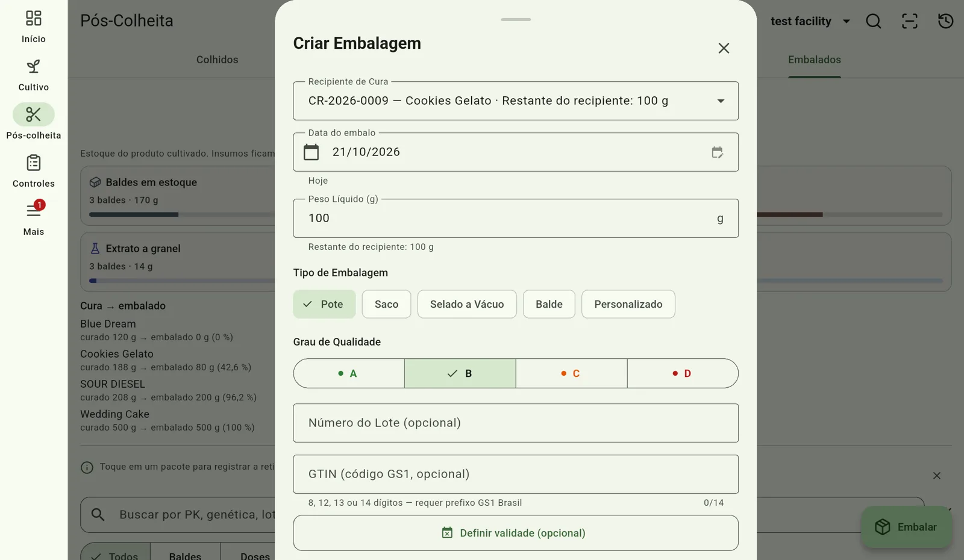Click Definir validade (opcional) button
Screen dimensions: 964x560
click(516, 533)
